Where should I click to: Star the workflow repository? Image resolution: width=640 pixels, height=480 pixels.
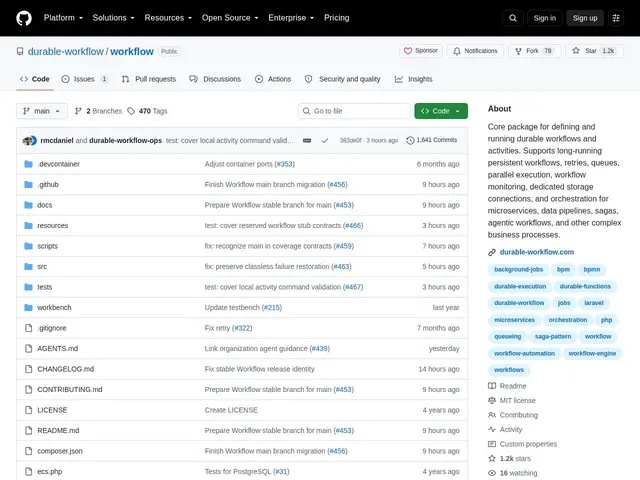(594, 51)
